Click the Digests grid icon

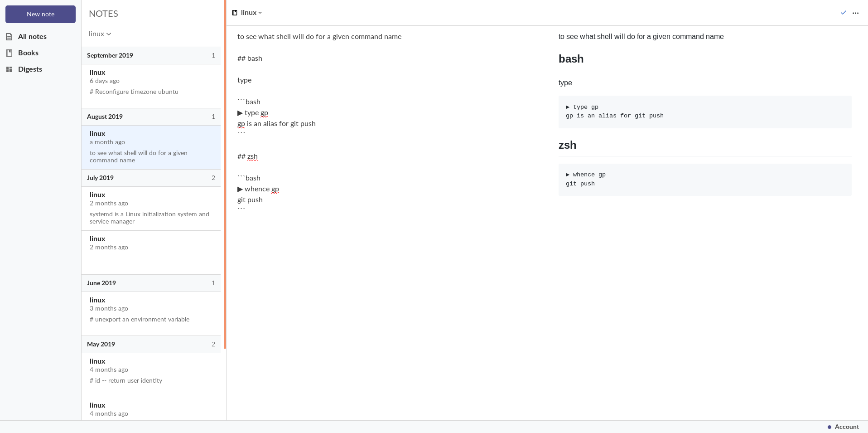point(9,69)
